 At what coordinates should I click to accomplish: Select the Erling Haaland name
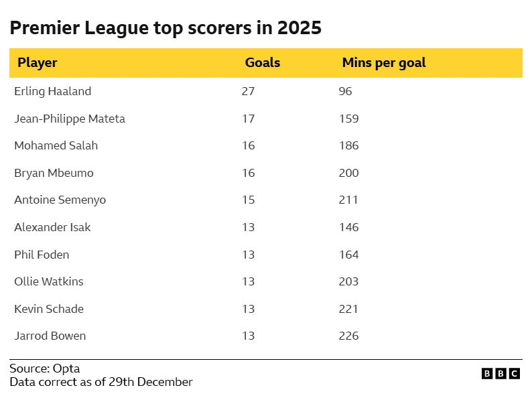pos(52,91)
